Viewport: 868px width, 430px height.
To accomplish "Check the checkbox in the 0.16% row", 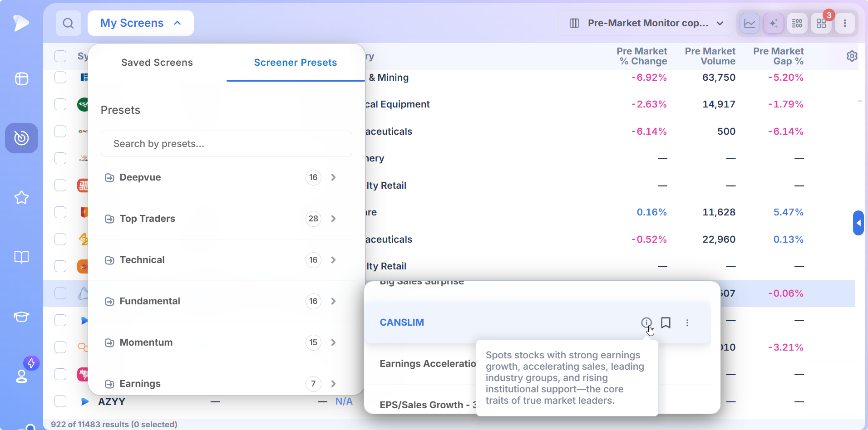I will (x=60, y=212).
